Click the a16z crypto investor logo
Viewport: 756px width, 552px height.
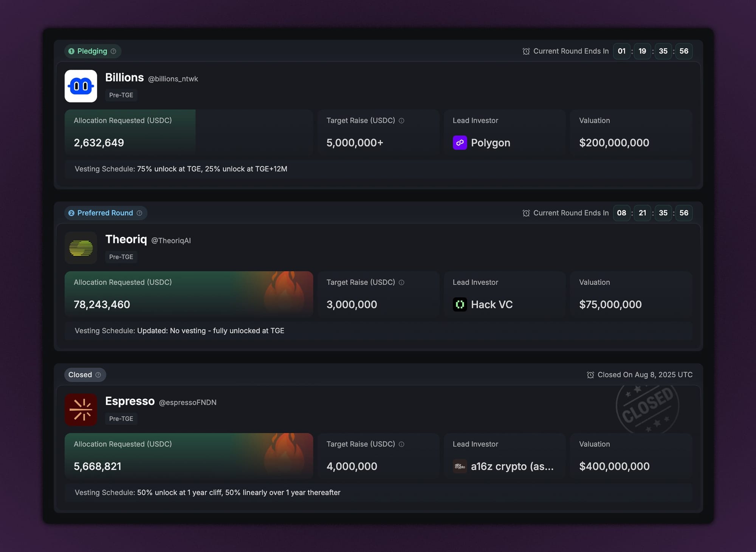click(x=460, y=466)
